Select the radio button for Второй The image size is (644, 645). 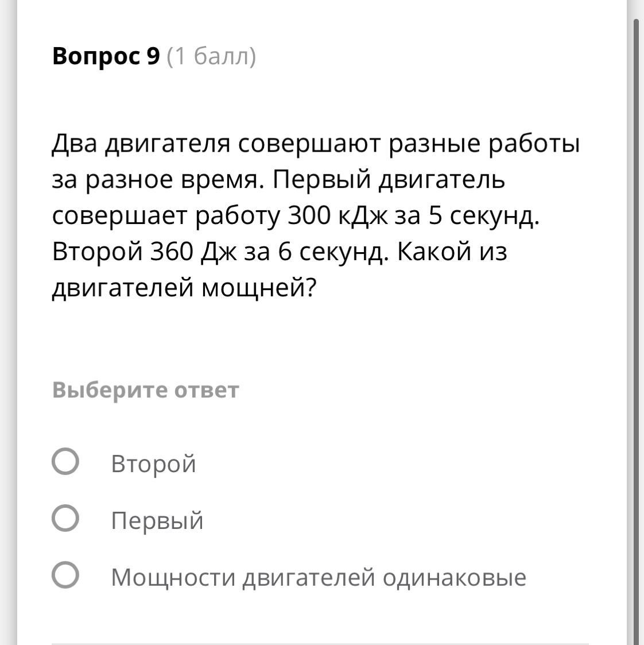click(x=65, y=462)
